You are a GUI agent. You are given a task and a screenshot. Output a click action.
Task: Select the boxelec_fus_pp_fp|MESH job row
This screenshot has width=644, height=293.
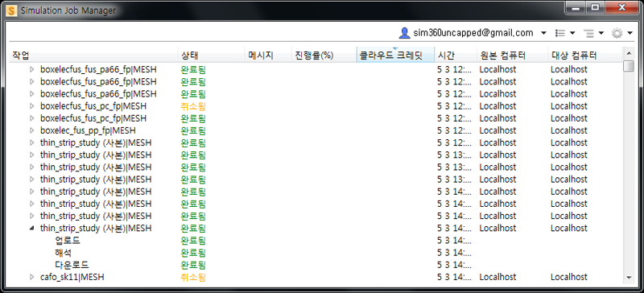click(x=316, y=130)
